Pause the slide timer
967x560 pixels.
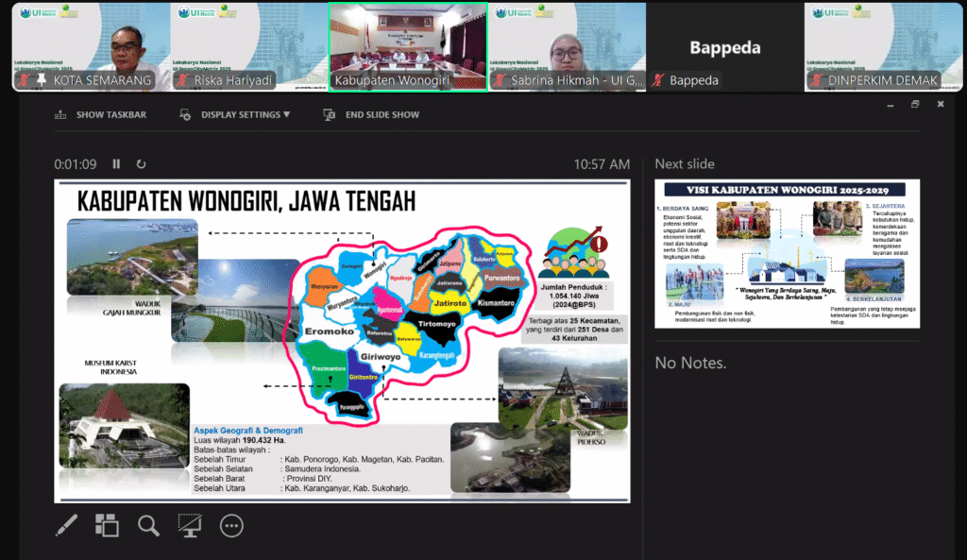tap(117, 163)
